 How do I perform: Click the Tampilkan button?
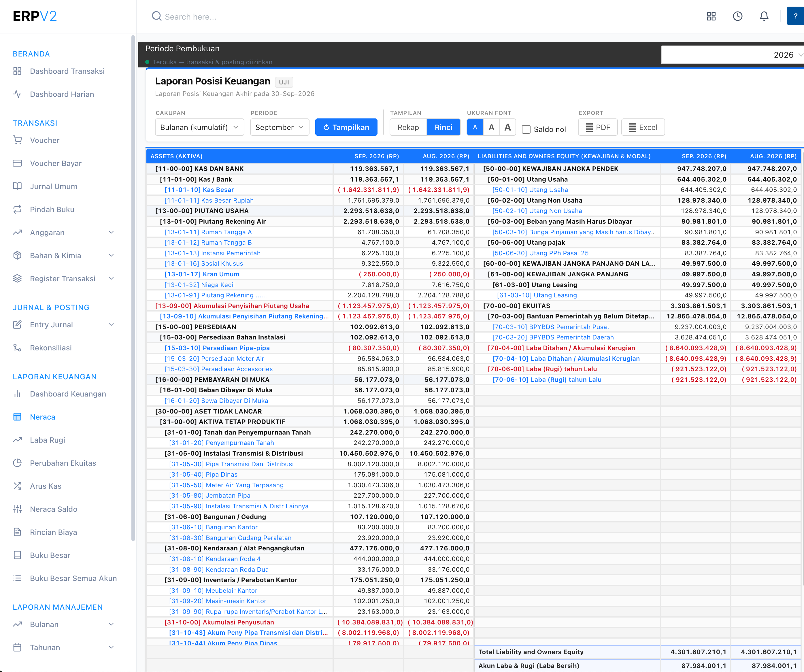(x=346, y=127)
